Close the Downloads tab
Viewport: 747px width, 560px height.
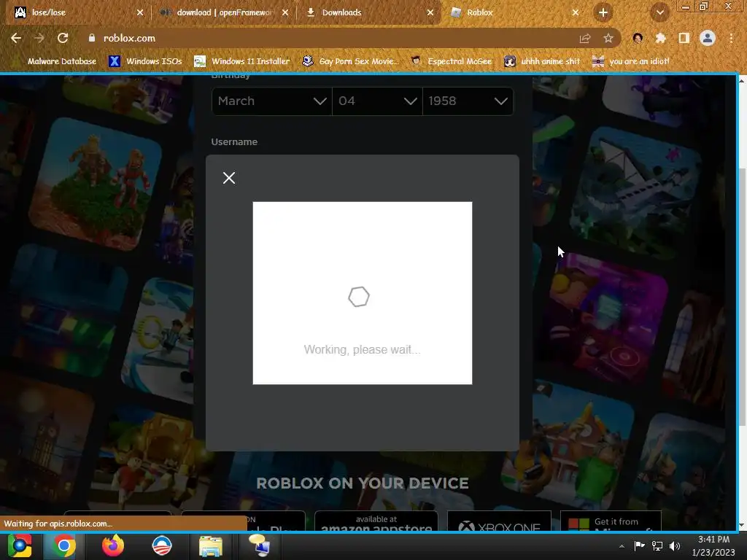click(x=430, y=12)
